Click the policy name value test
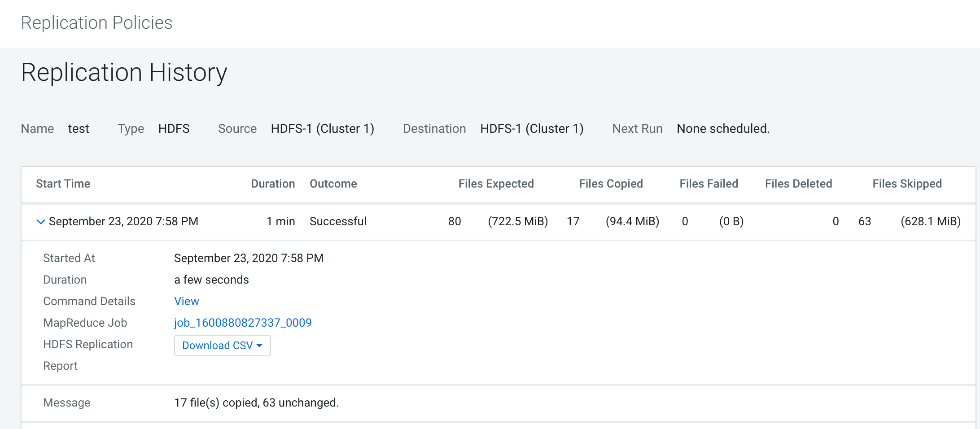 point(79,129)
